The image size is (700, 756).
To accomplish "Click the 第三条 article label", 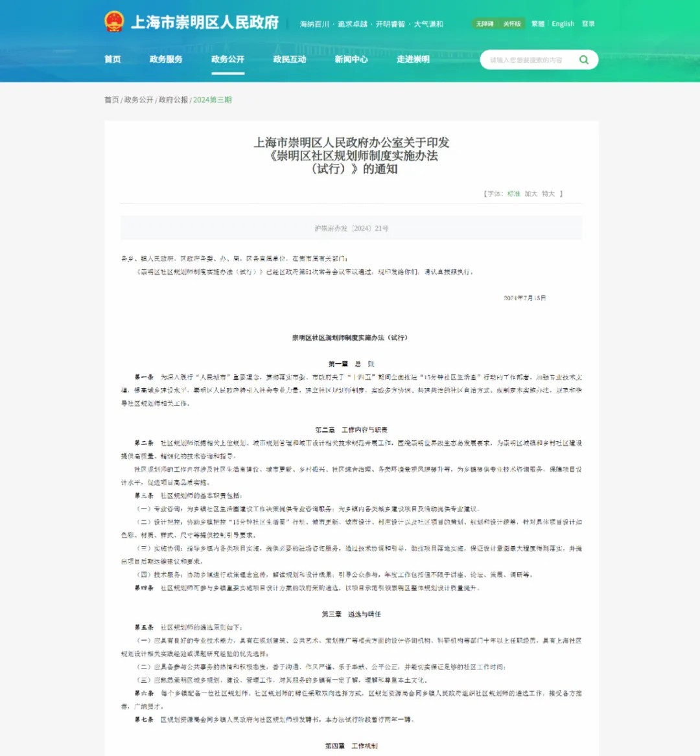I will (x=144, y=495).
